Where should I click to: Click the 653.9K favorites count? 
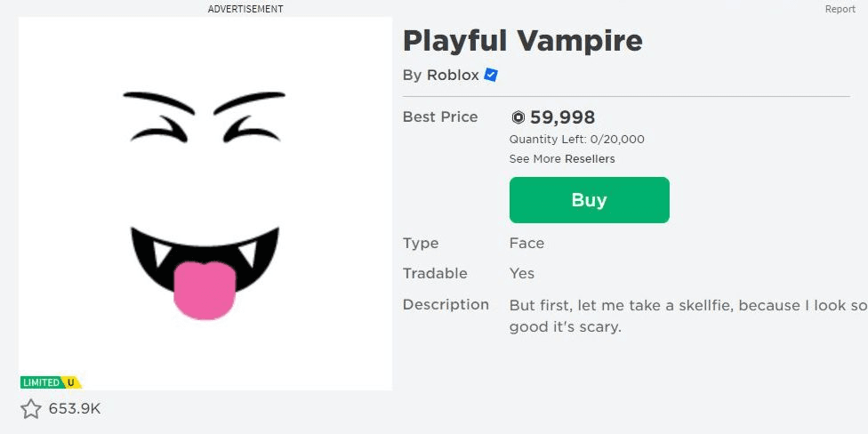(75, 409)
